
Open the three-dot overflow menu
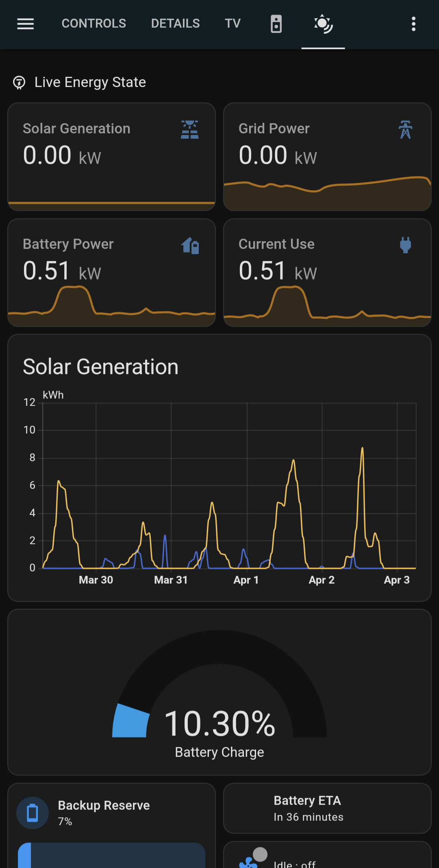[x=413, y=24]
